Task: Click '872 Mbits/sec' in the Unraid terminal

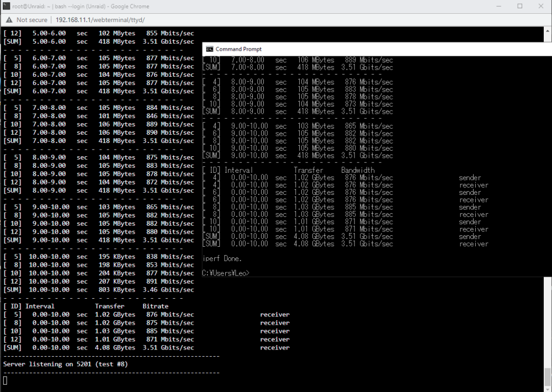Action: (170, 182)
